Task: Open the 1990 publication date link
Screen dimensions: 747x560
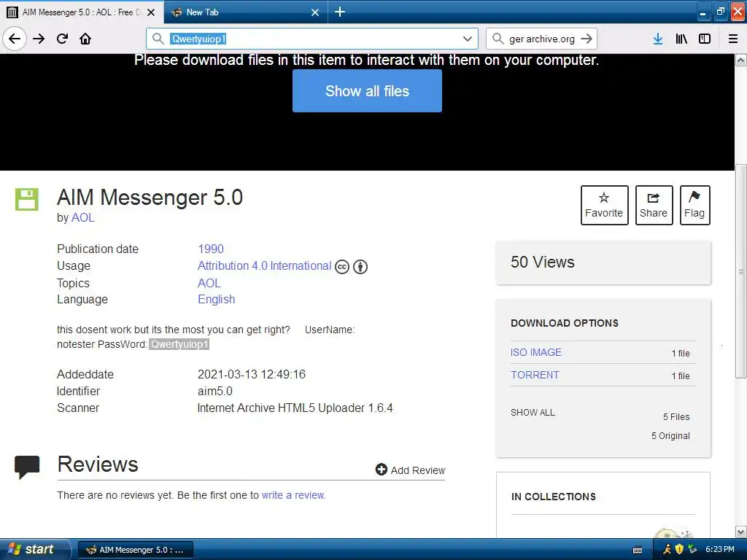Action: point(211,249)
